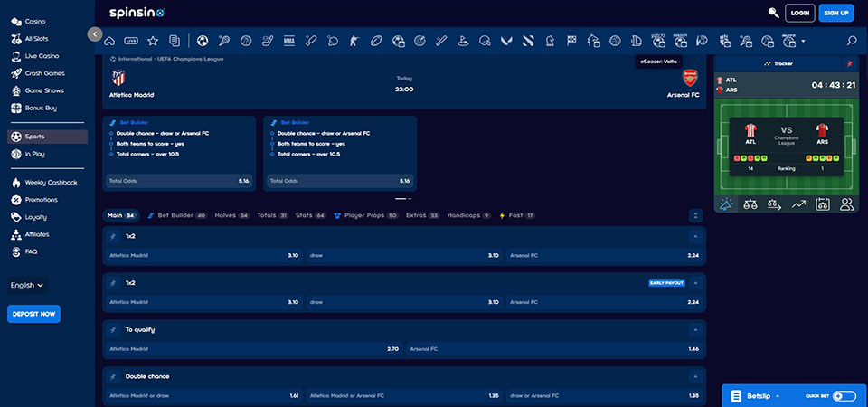Switch to the Bet Builder tab
This screenshot has width=868, height=407.
177,215
